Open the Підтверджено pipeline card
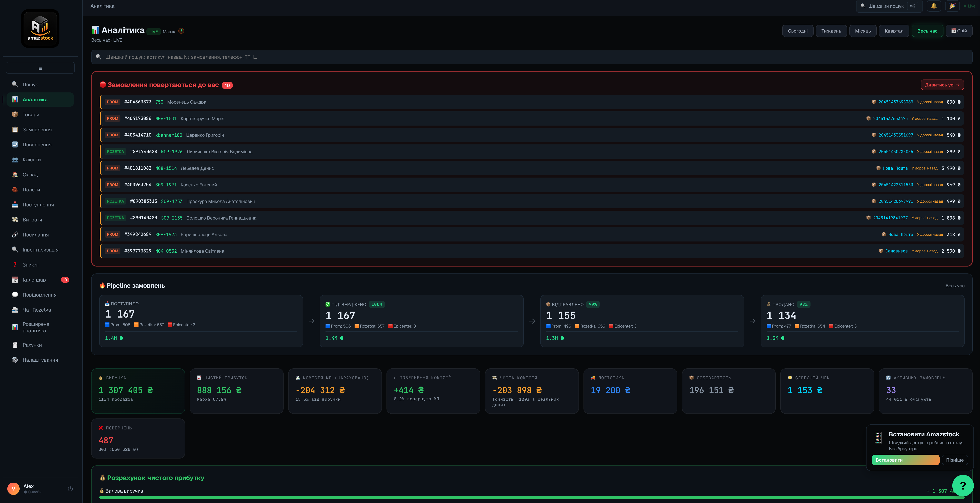Image resolution: width=980 pixels, height=503 pixels. [422, 321]
